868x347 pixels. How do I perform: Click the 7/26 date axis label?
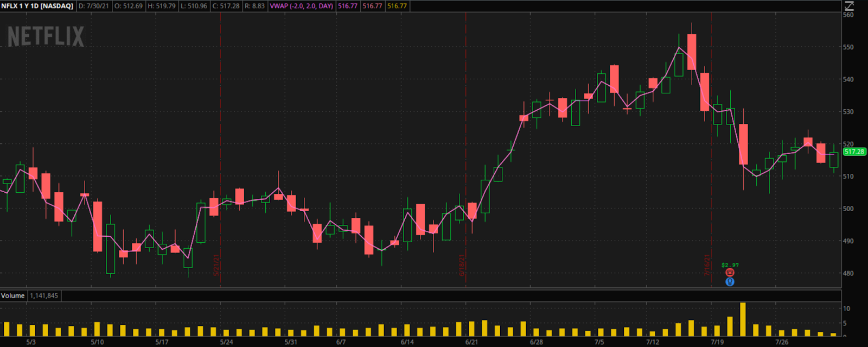782,342
